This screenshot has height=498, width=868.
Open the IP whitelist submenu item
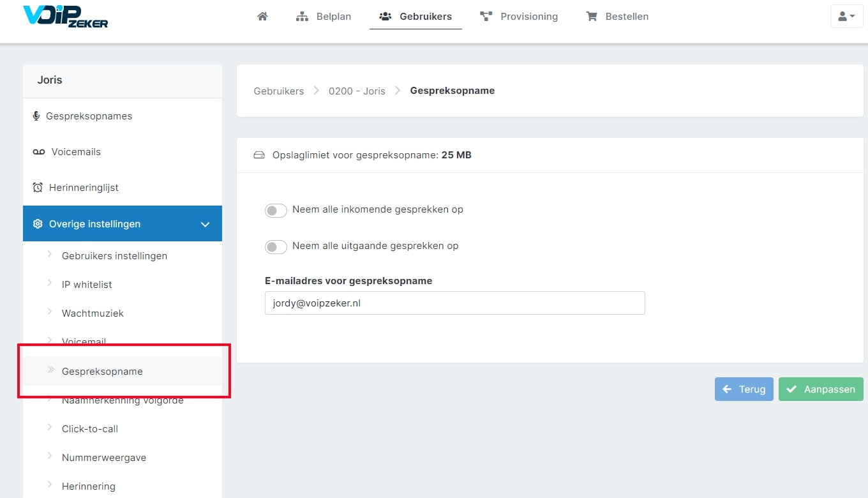[x=87, y=285]
